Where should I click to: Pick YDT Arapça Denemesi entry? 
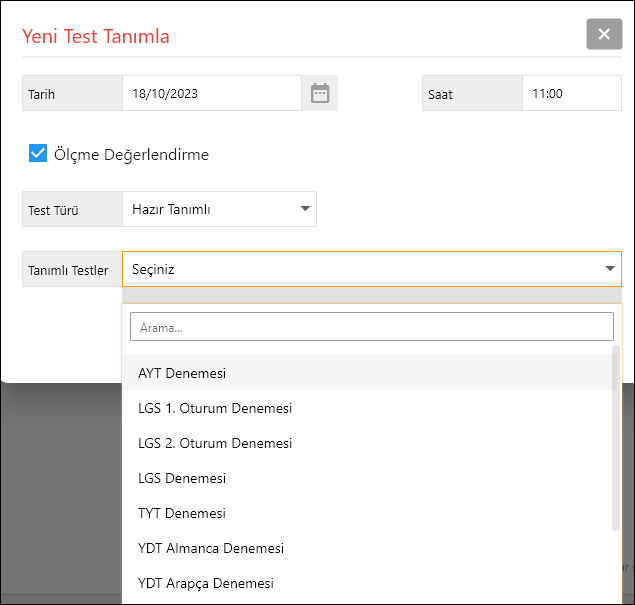point(206,583)
